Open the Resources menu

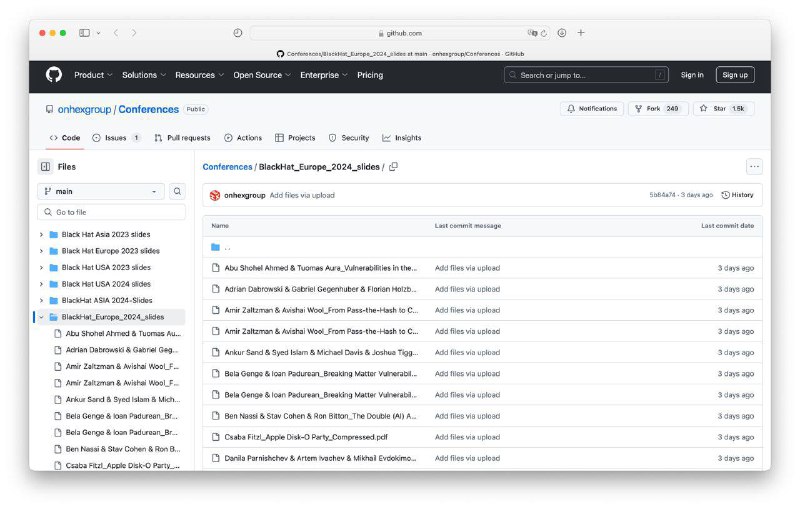click(199, 75)
